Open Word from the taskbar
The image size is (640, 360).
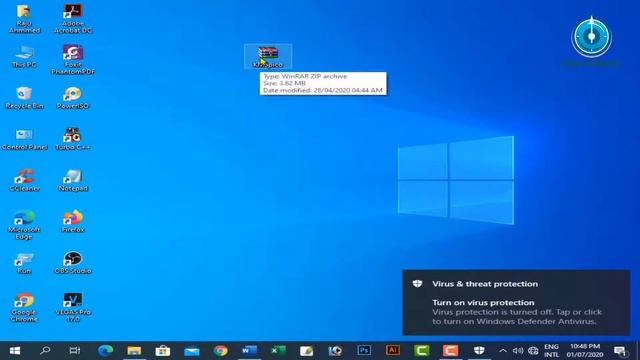[x=249, y=351]
